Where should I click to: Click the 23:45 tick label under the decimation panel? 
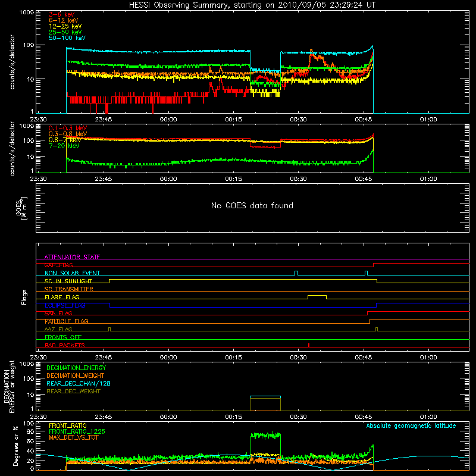tap(104, 417)
